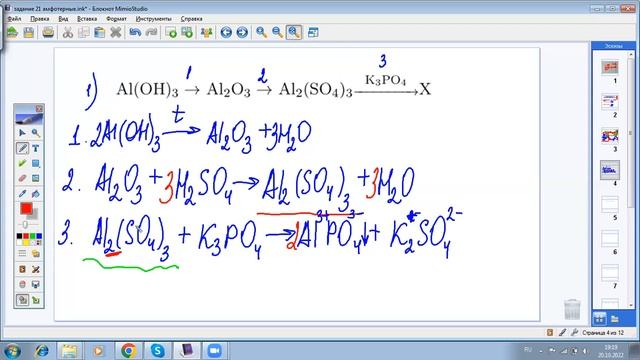Open more colors palette swatch
640x360 pixels.
click(39, 242)
